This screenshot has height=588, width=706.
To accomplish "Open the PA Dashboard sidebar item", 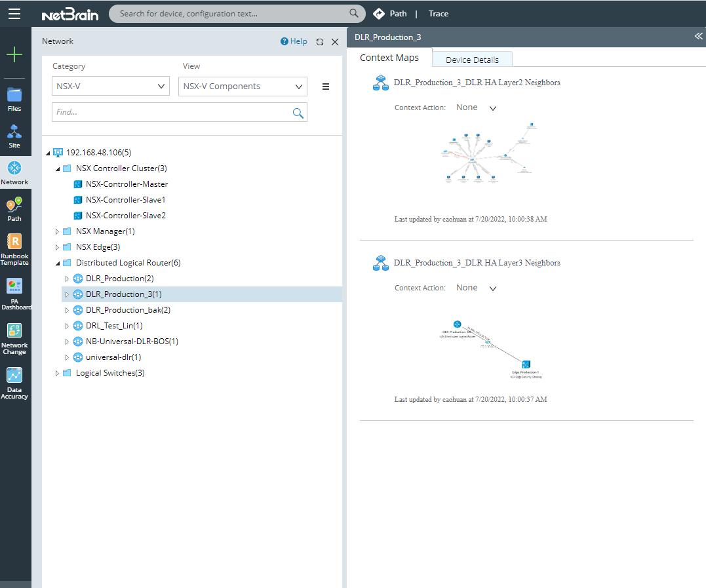I will click(15, 294).
